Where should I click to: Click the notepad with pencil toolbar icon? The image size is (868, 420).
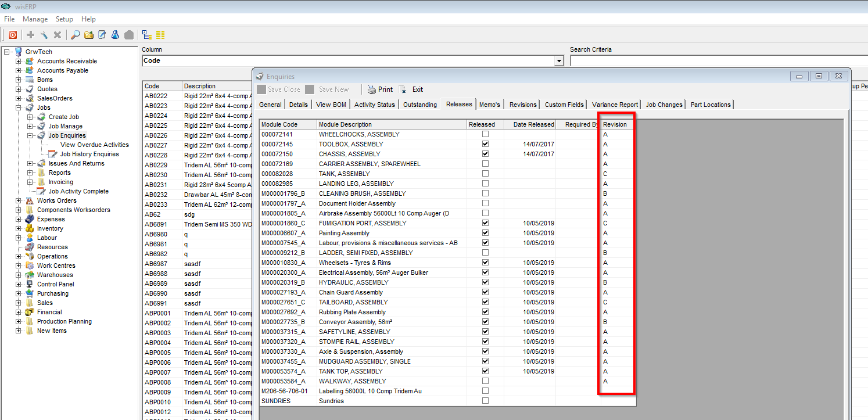(x=102, y=35)
